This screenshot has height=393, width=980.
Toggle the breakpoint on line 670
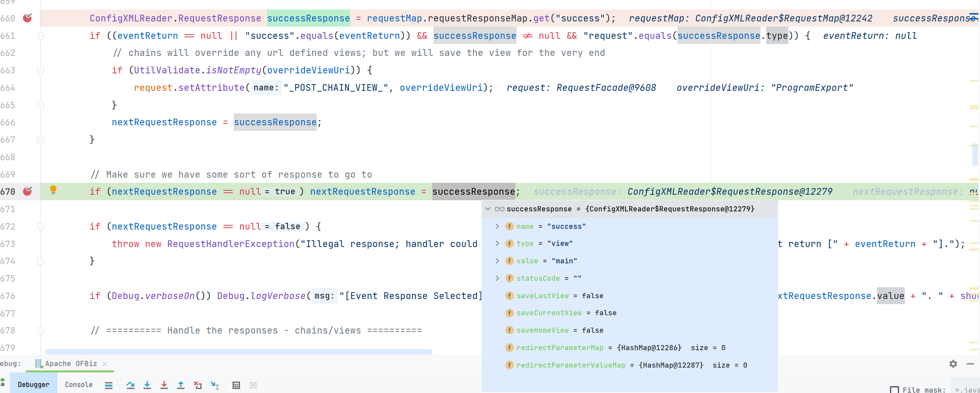coord(27,191)
